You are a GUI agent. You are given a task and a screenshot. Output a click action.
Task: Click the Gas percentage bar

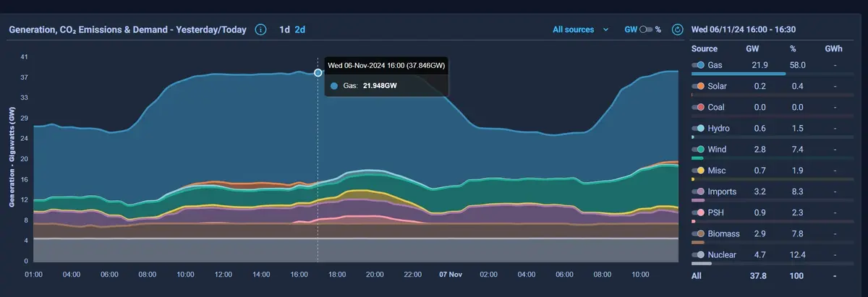(739, 74)
